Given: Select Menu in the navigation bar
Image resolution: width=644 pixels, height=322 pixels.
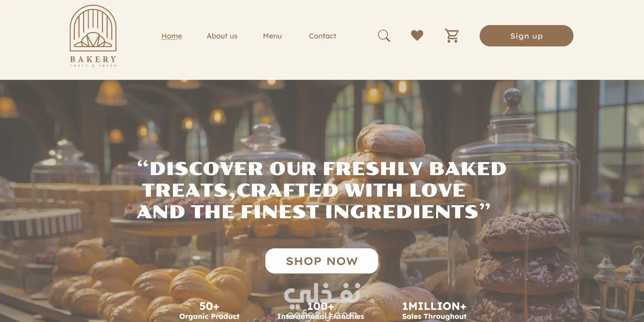Looking at the screenshot, I should [272, 36].
